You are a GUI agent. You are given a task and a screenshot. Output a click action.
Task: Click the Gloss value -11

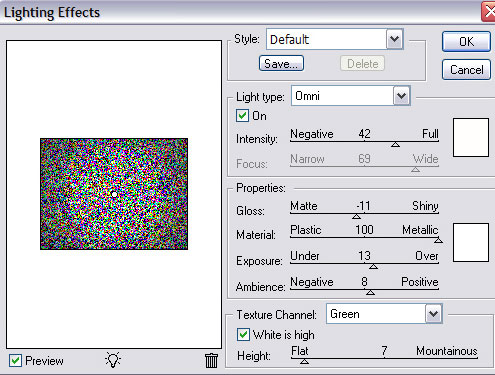pos(363,206)
